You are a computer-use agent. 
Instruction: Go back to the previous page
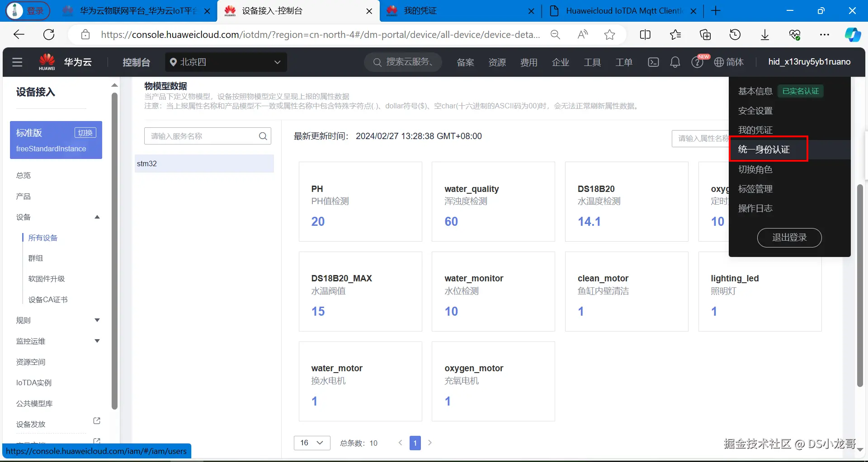(x=19, y=34)
